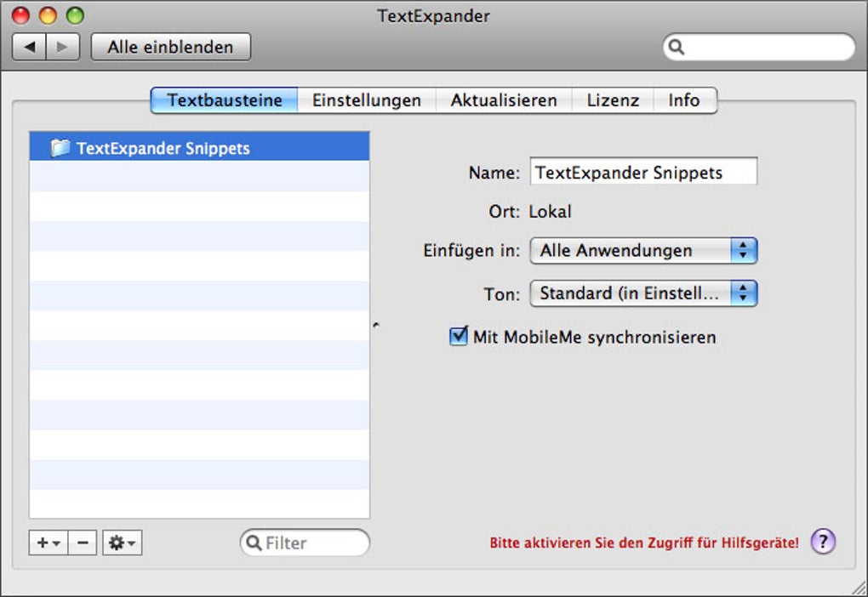Open the Ton sound dropdown
The image size is (868, 597).
[642, 293]
